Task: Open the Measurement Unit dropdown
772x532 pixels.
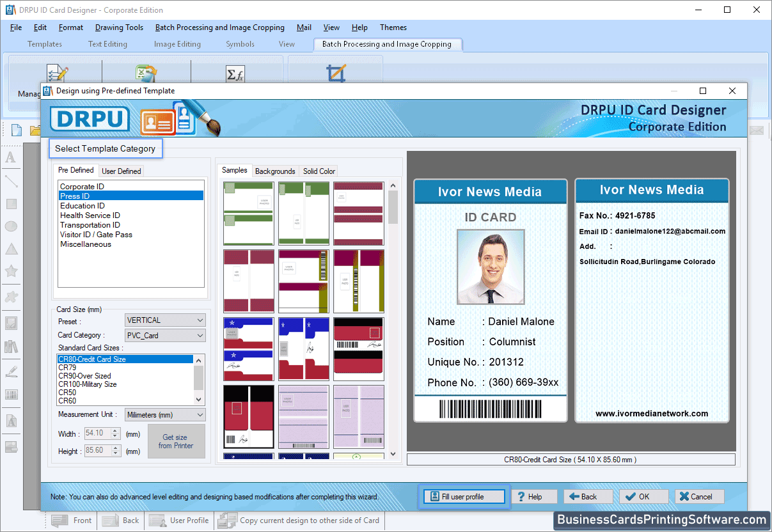Action: (165, 415)
